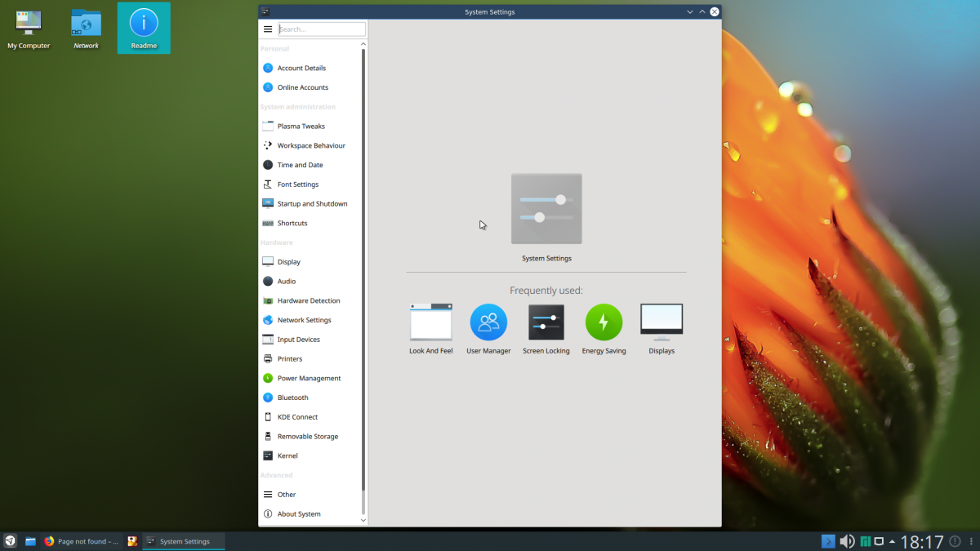Select Font Settings in the sidebar
The height and width of the screenshot is (551, 980).
tap(297, 184)
